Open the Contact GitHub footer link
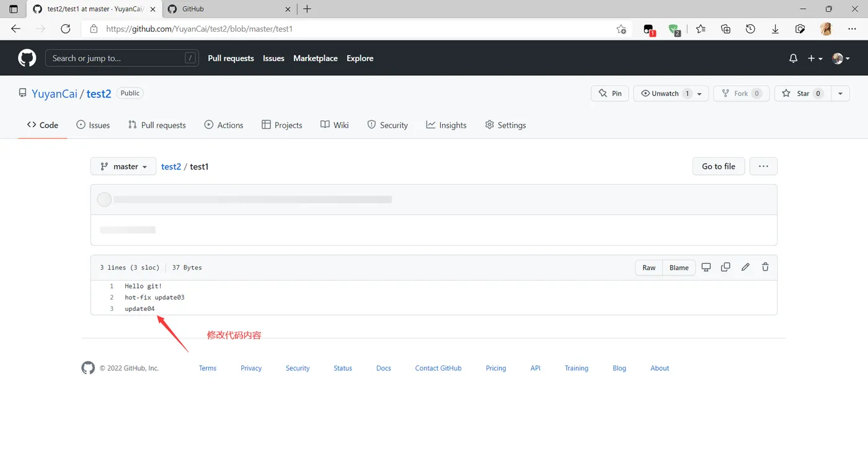Screen dimensions: 868x466 point(438,368)
